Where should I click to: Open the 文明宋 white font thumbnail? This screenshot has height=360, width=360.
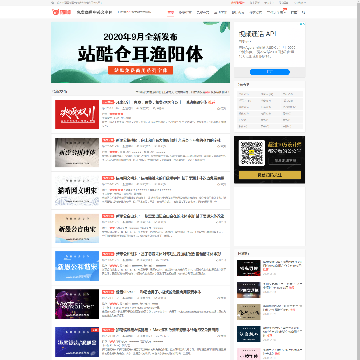(77, 190)
